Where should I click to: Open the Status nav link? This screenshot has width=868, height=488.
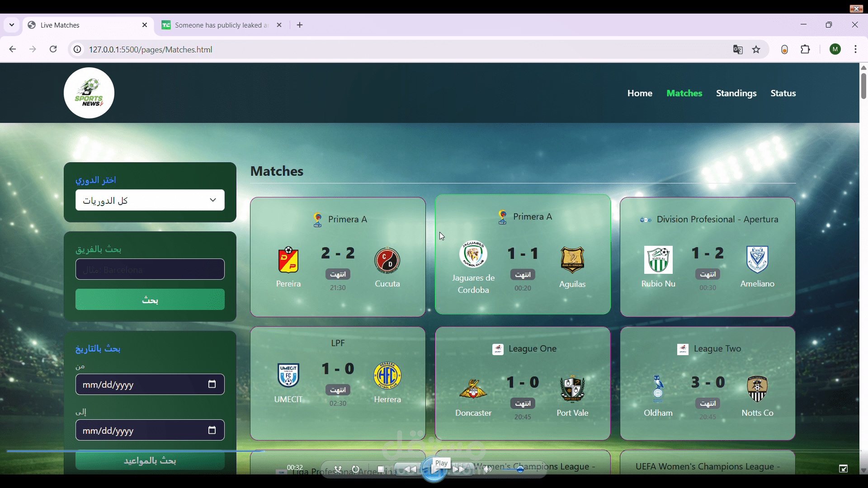pos(783,93)
